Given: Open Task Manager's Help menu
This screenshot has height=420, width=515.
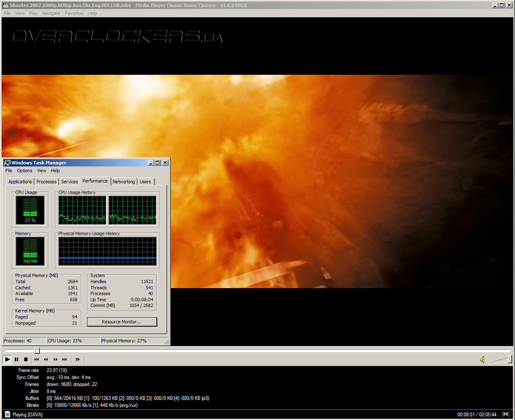Looking at the screenshot, I should [55, 171].
